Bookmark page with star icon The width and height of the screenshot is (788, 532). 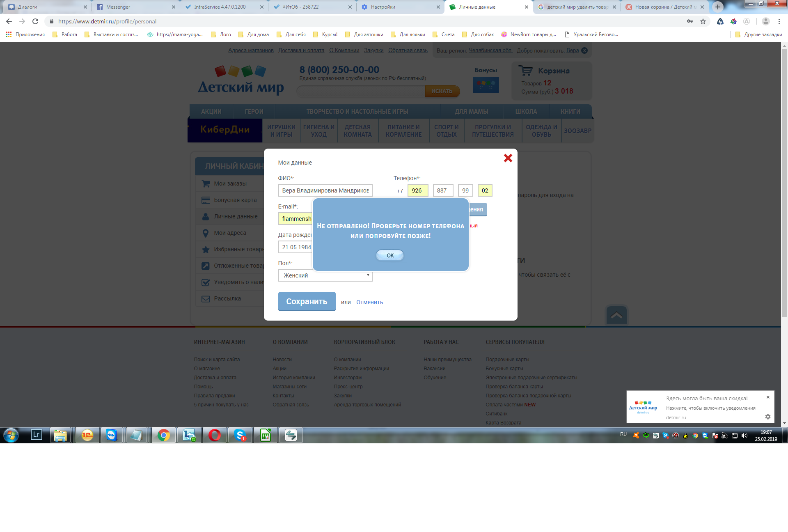click(703, 21)
